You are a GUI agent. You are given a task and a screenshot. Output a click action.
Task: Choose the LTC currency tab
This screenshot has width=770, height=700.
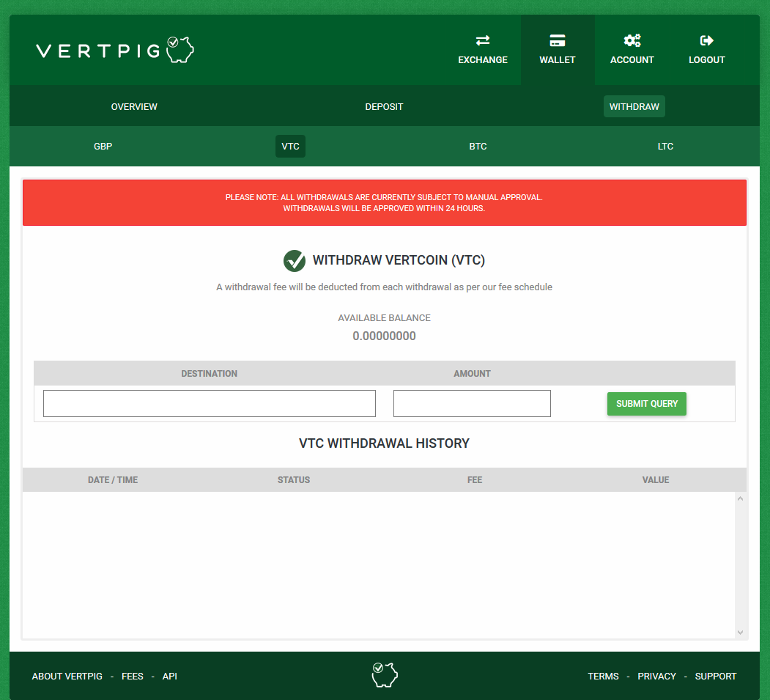665,147
